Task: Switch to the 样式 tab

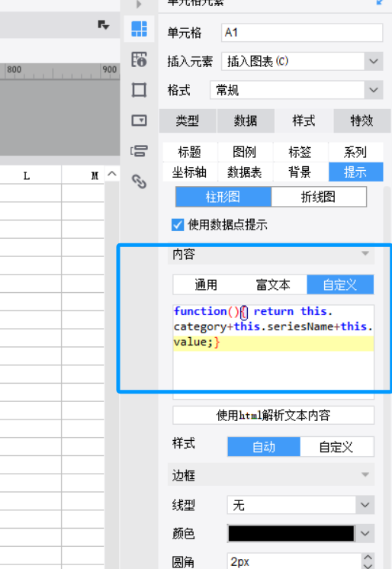Action: click(304, 121)
